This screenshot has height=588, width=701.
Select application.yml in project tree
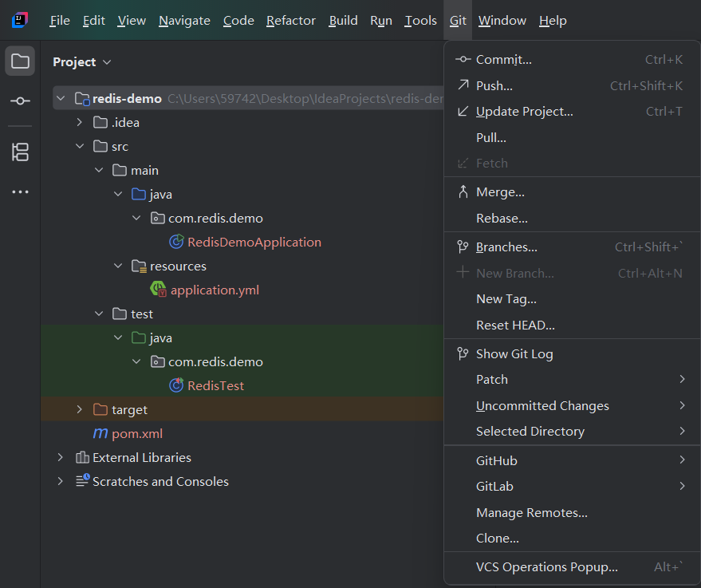(x=215, y=290)
